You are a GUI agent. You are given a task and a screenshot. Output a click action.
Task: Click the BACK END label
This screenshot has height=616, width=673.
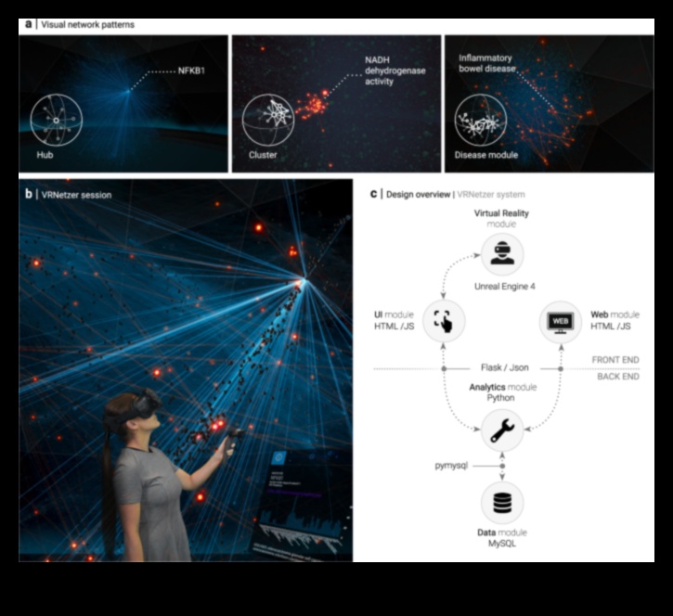click(618, 379)
